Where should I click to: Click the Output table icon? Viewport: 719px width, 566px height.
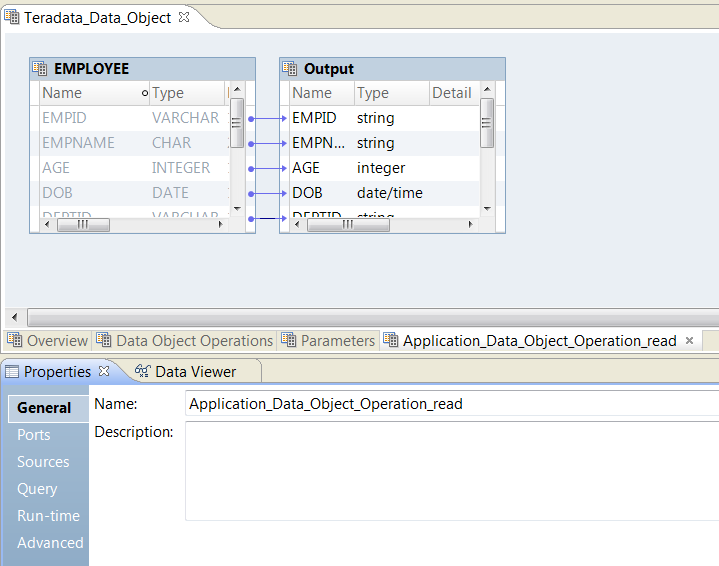[289, 68]
